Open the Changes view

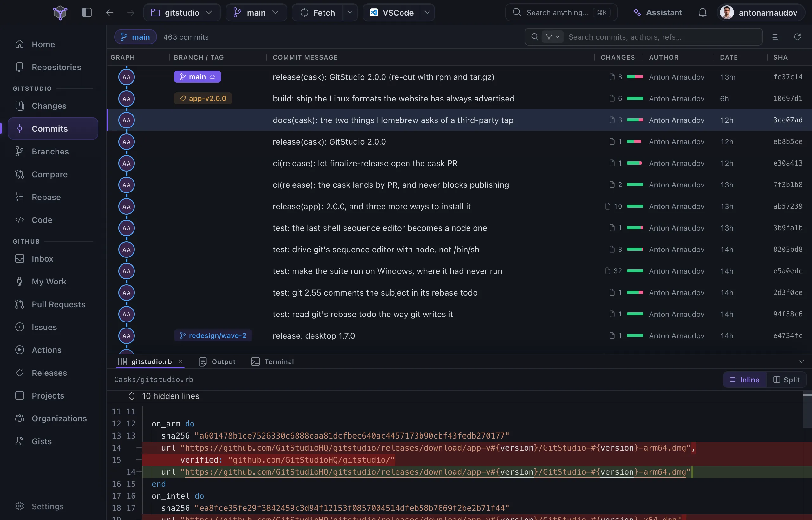pyautogui.click(x=53, y=106)
